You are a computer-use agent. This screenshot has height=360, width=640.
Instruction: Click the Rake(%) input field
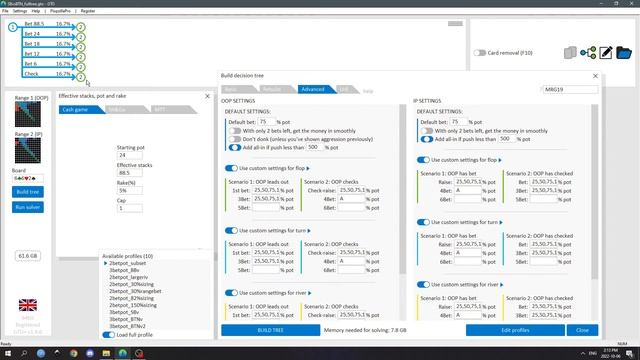(130, 191)
